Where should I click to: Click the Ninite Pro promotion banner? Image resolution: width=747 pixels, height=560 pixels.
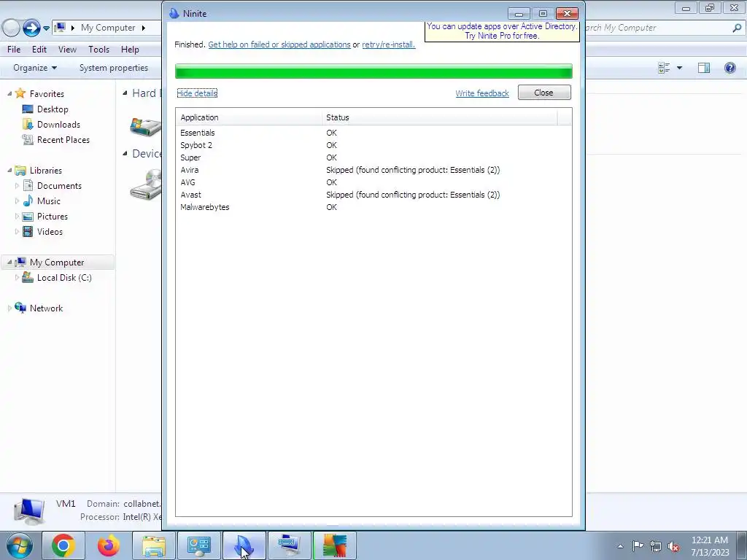point(501,31)
